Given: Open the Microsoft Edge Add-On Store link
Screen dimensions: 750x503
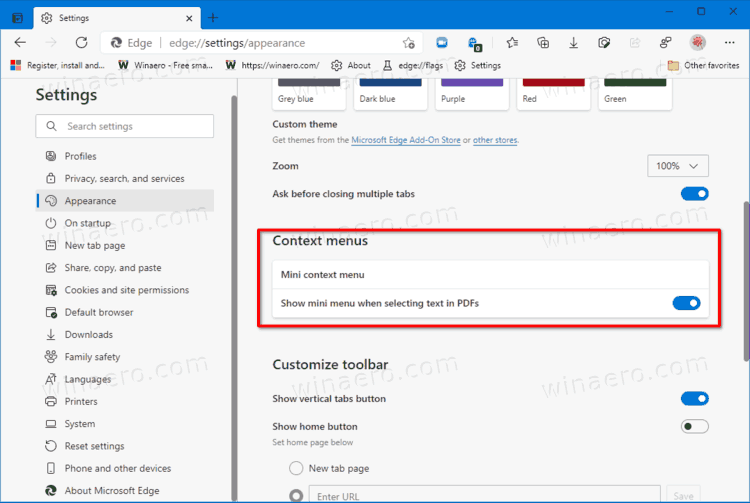Looking at the screenshot, I should 405,140.
